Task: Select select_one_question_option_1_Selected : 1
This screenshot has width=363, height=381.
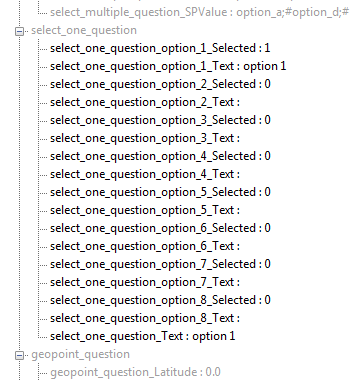Action: click(160, 48)
